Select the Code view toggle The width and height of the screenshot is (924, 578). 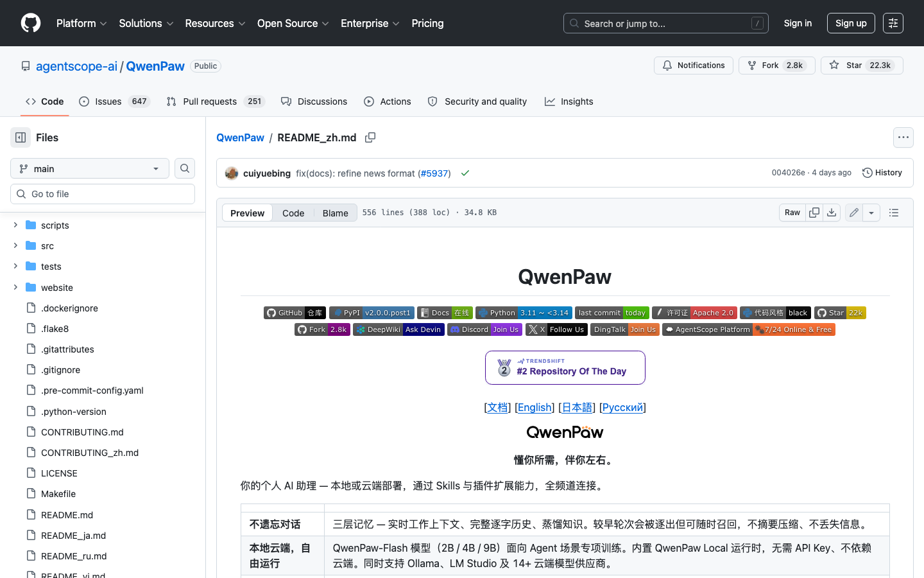293,213
